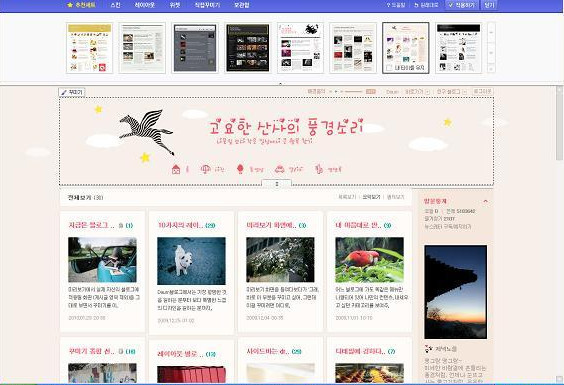Click the 로그아웃 button
The image size is (564, 385).
pos(482,92)
